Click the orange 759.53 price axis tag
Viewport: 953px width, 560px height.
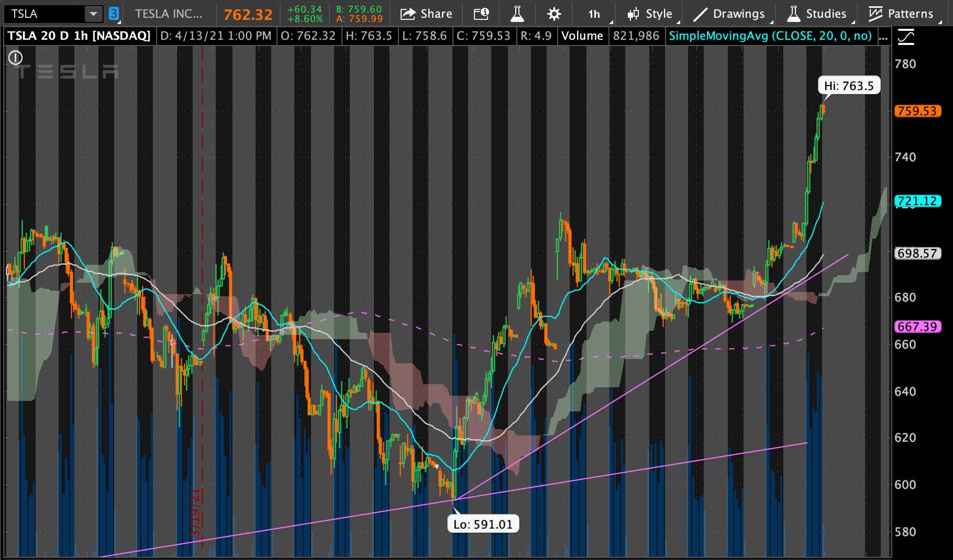(917, 111)
